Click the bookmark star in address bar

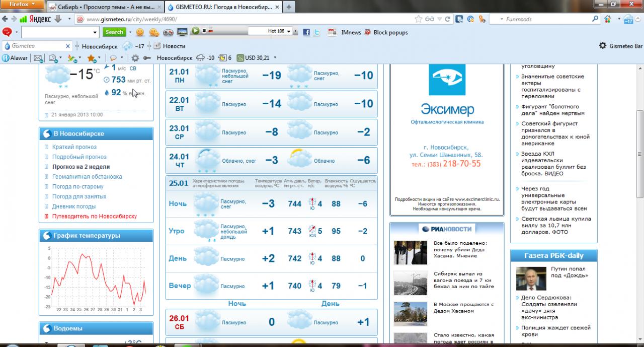point(418,19)
